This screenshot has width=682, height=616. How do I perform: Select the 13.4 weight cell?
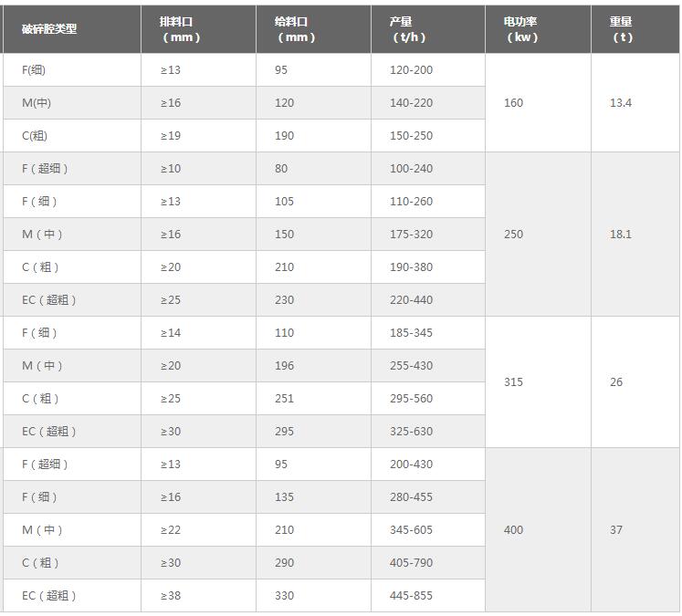pyautogui.click(x=621, y=103)
